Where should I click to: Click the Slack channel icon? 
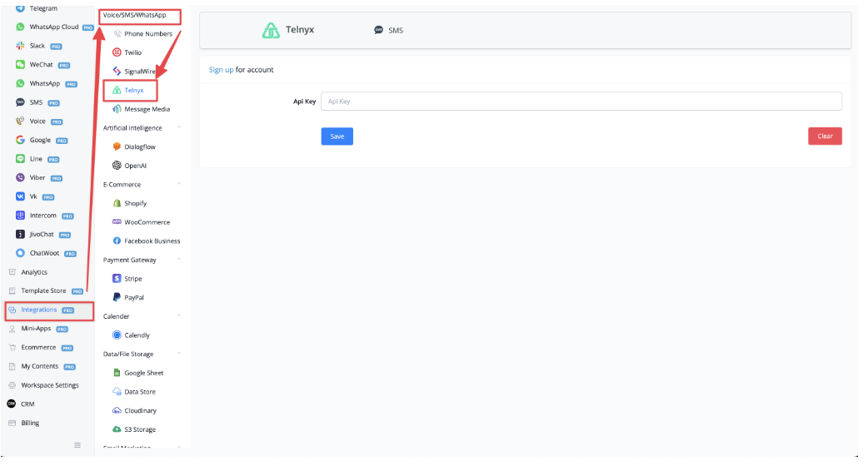tap(21, 45)
